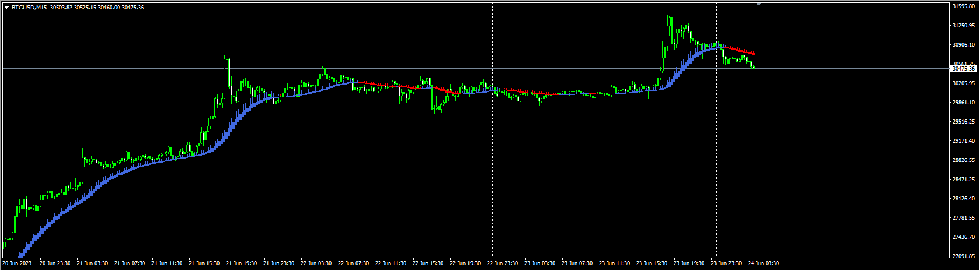980x271 pixels.
Task: Click the 23 Jun 23:30 time label
Action: (726, 263)
